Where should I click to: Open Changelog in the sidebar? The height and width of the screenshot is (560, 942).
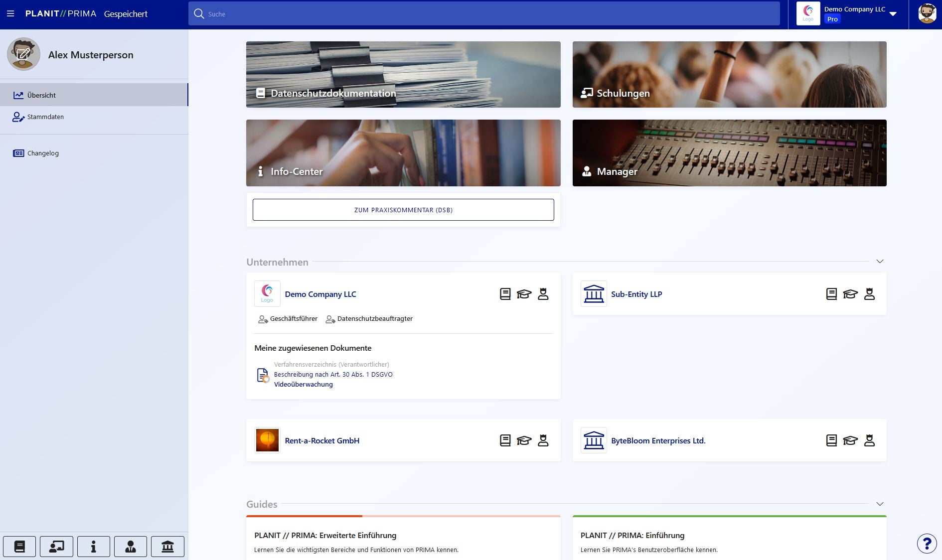pos(94,153)
